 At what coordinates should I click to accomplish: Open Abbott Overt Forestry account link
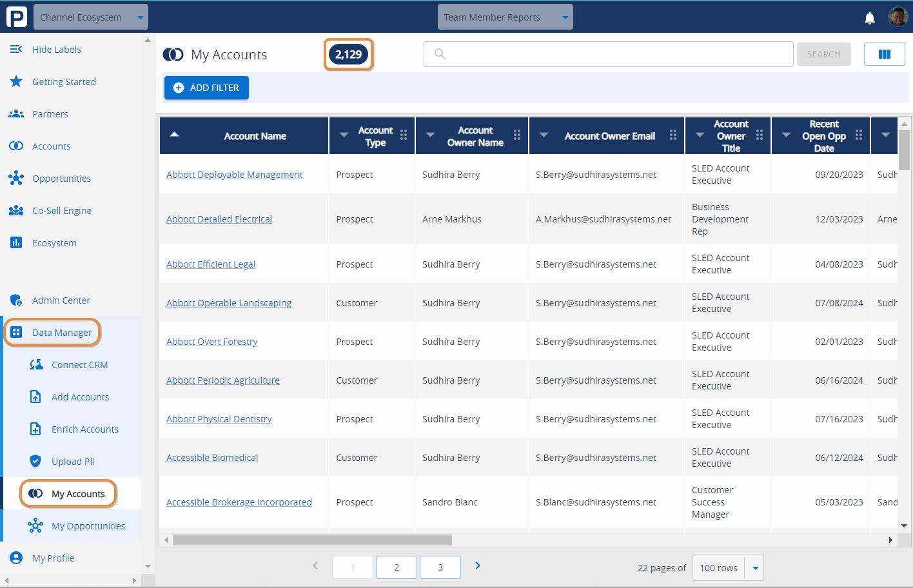point(211,341)
